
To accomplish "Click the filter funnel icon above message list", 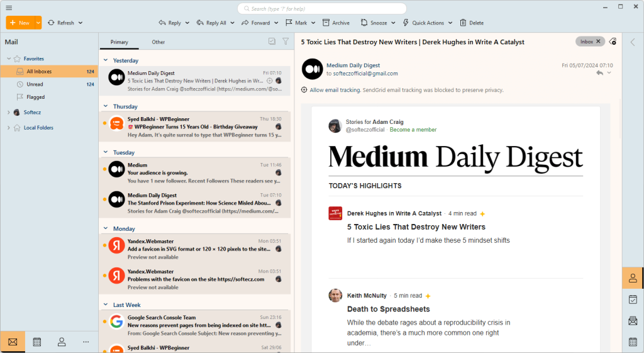I will point(286,42).
